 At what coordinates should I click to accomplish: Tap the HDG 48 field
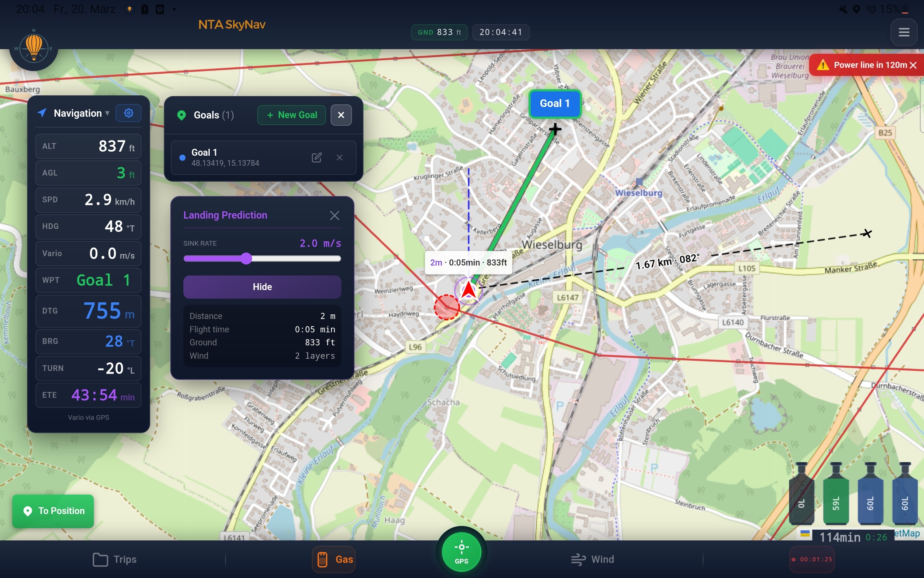[x=88, y=227]
